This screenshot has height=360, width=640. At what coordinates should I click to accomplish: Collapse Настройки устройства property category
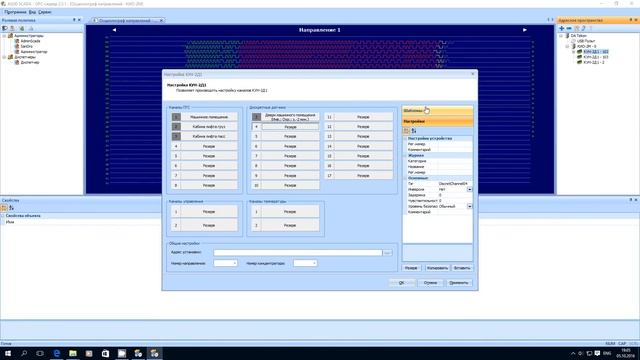[x=405, y=138]
